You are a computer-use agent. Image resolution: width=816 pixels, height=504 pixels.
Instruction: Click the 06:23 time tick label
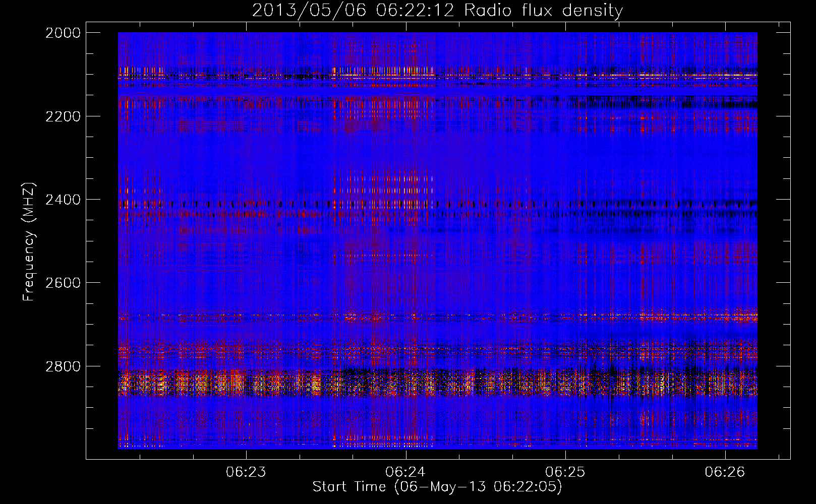246,472
